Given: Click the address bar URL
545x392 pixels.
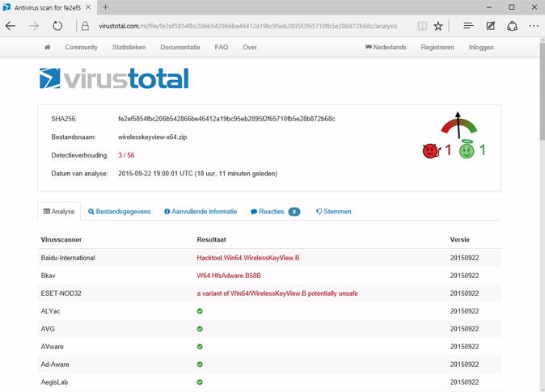Looking at the screenshot, I should (247, 26).
